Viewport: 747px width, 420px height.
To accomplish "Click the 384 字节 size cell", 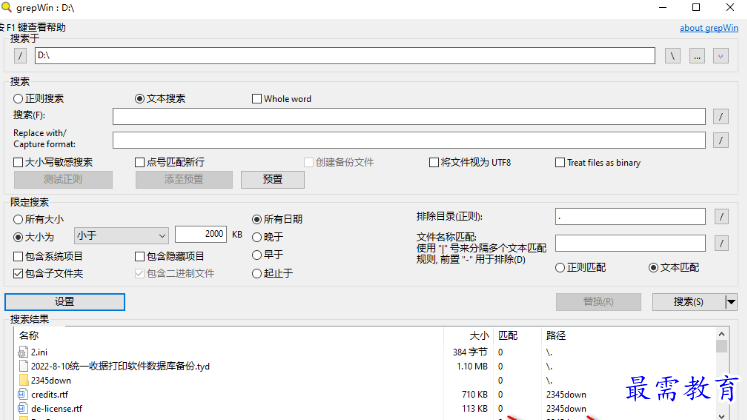I will click(470, 352).
